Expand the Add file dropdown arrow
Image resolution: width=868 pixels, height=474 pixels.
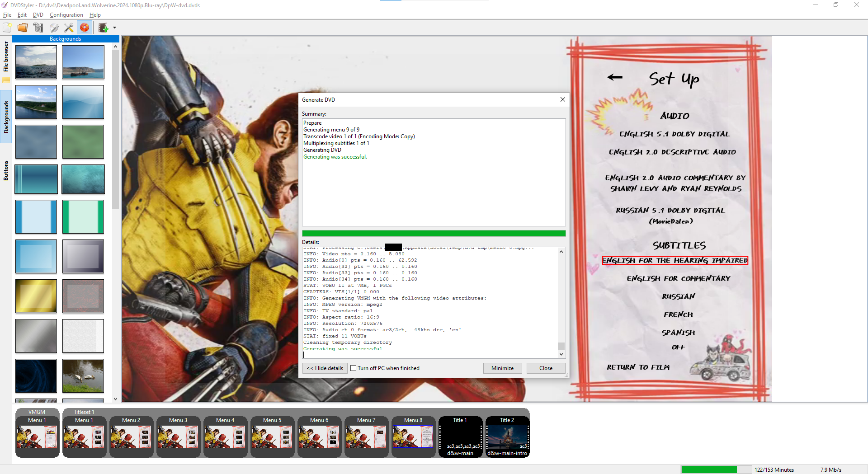pos(114,28)
